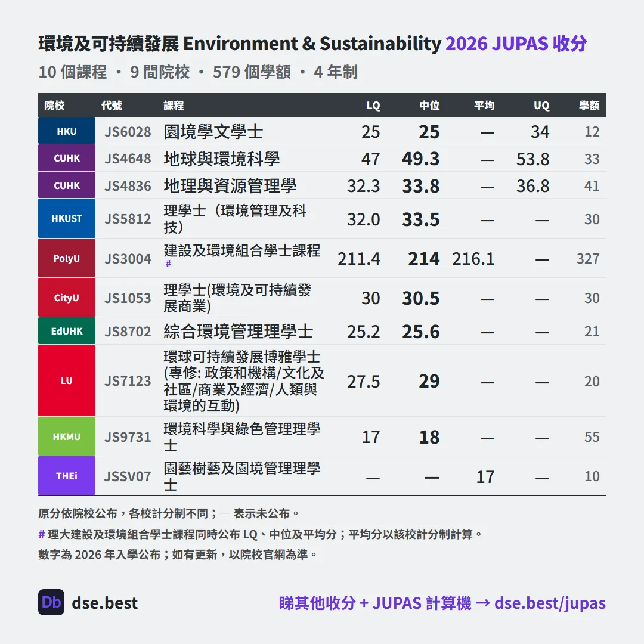Click the CityU institution badge
644x644 pixels.
click(x=67, y=298)
